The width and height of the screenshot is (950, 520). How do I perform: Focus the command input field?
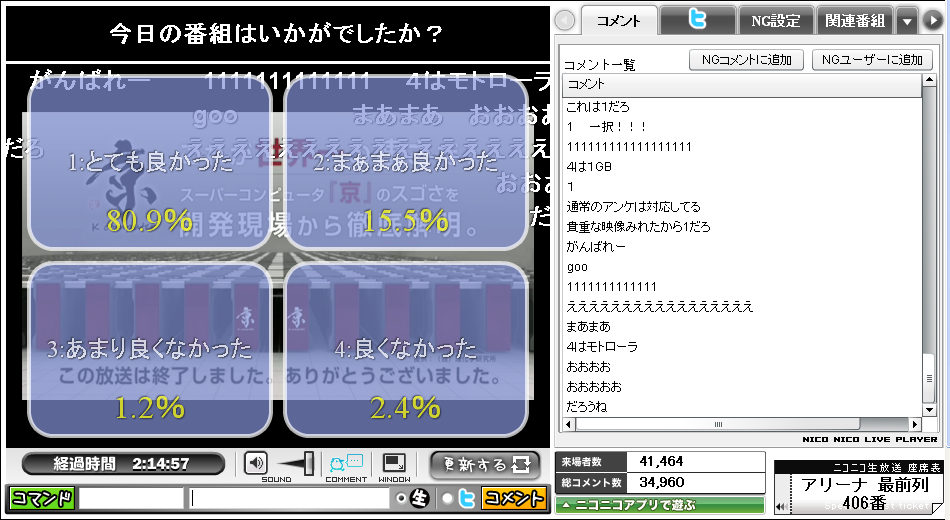pyautogui.click(x=131, y=498)
